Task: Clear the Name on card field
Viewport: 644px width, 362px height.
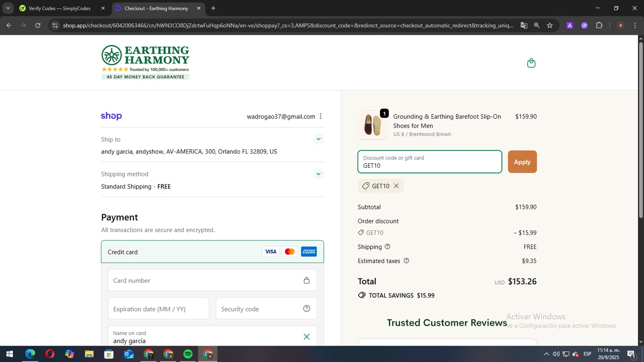Action: click(307, 337)
